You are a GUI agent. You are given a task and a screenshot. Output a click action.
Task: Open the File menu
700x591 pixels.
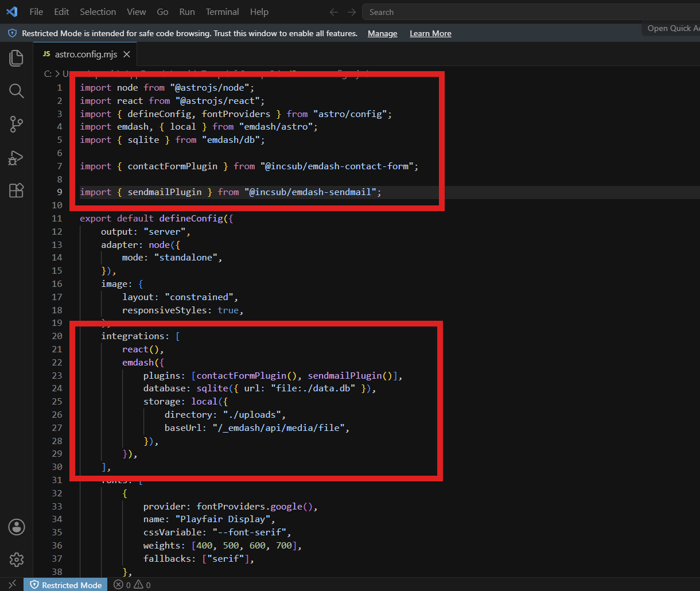36,11
